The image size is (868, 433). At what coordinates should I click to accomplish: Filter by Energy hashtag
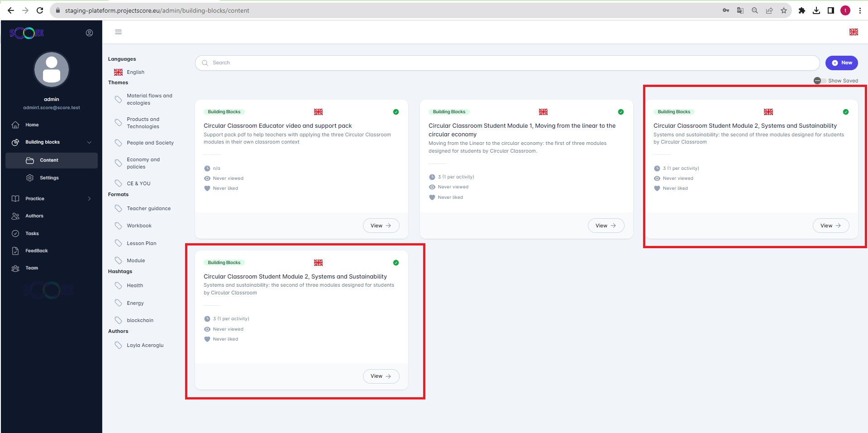[135, 303]
